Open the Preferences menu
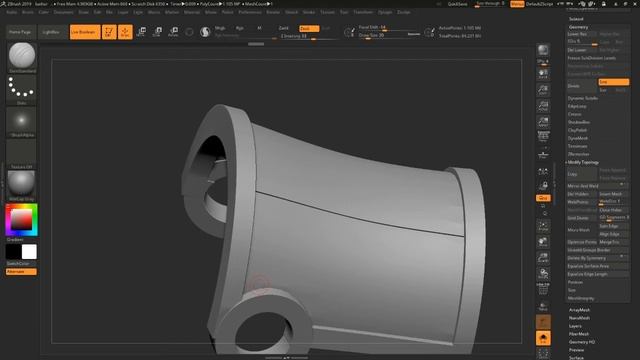Viewport: 640px width, 360px height. [250, 12]
